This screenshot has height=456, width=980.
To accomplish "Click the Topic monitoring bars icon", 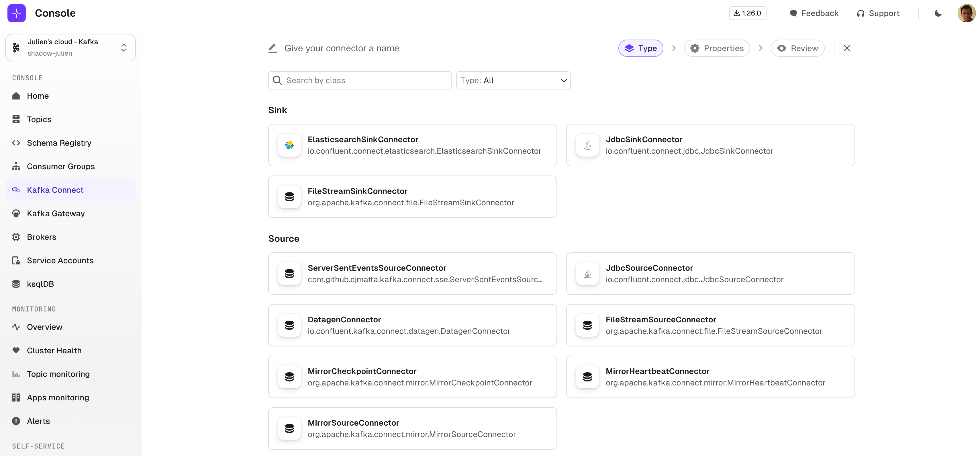I will [16, 374].
